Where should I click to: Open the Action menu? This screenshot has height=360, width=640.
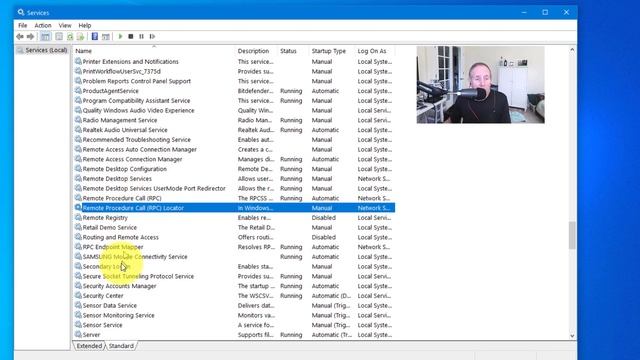pos(42,25)
